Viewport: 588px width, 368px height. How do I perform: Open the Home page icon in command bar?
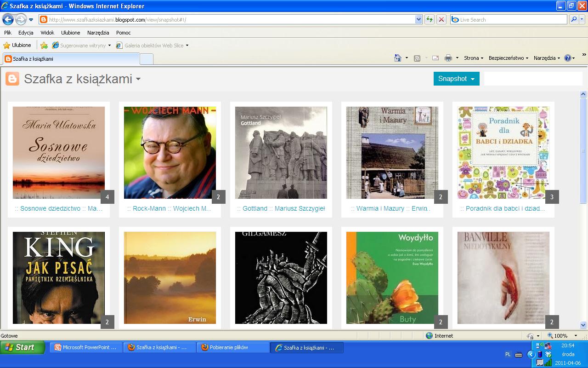tap(398, 58)
